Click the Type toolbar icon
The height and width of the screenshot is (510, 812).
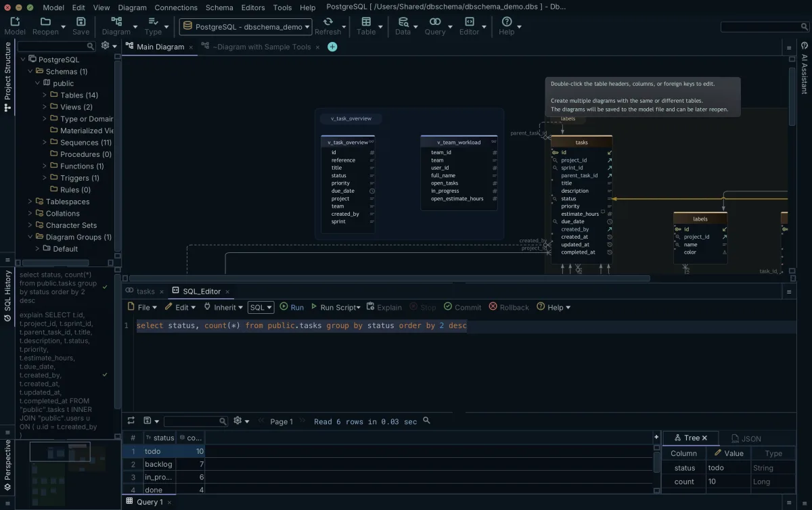pyautogui.click(x=153, y=22)
